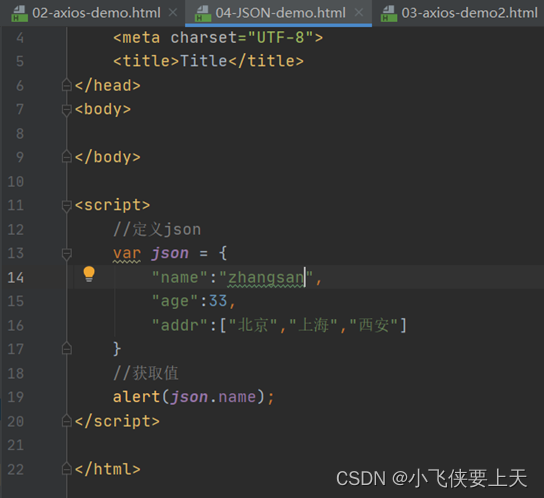The height and width of the screenshot is (498, 544).
Task: Click the meta charset="UTF-8" tag
Action: click(218, 37)
